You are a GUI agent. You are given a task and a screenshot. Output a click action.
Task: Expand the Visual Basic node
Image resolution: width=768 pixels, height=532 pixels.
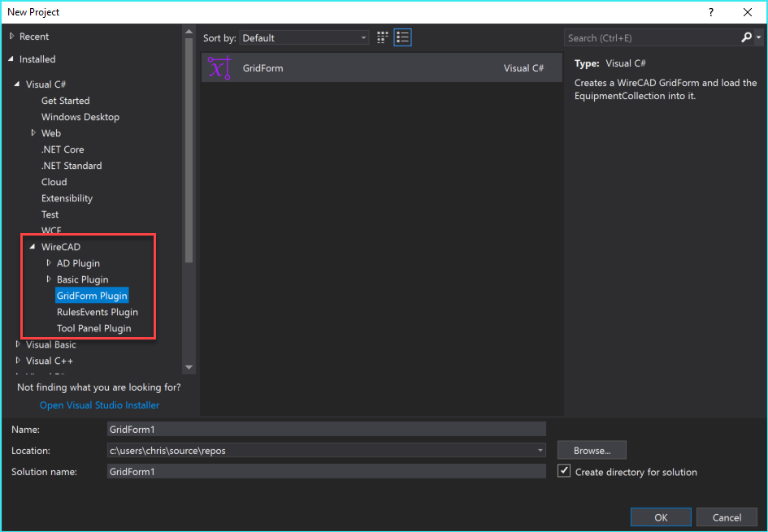(18, 344)
